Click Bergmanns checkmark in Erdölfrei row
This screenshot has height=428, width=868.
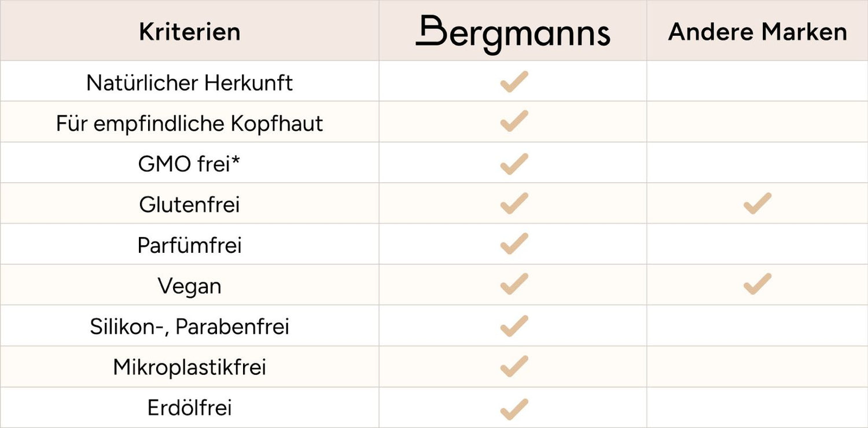click(514, 408)
